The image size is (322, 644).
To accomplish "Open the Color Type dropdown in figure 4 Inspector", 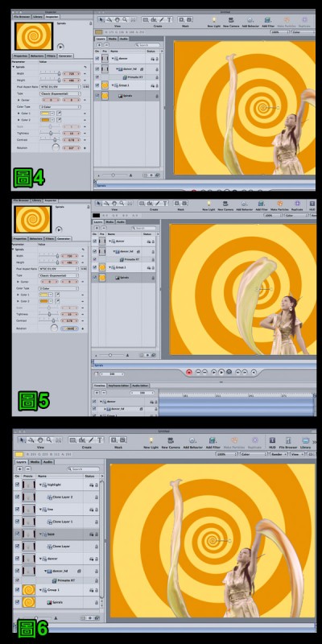I will point(60,107).
